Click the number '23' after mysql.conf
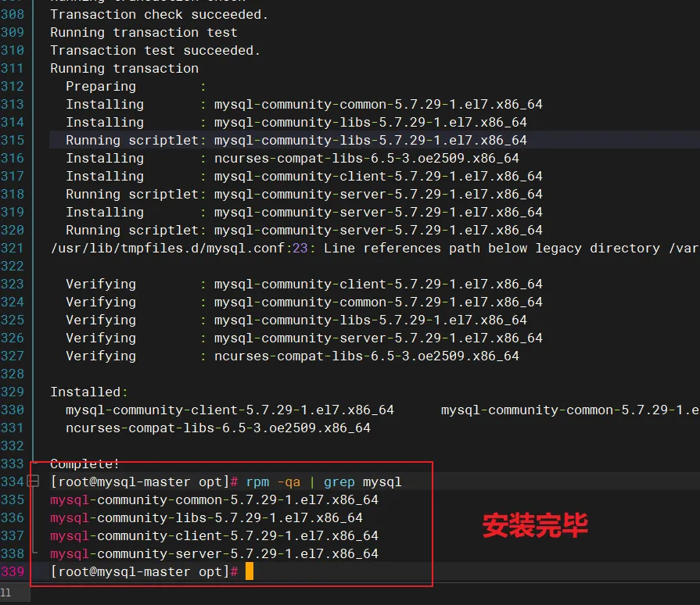 300,248
